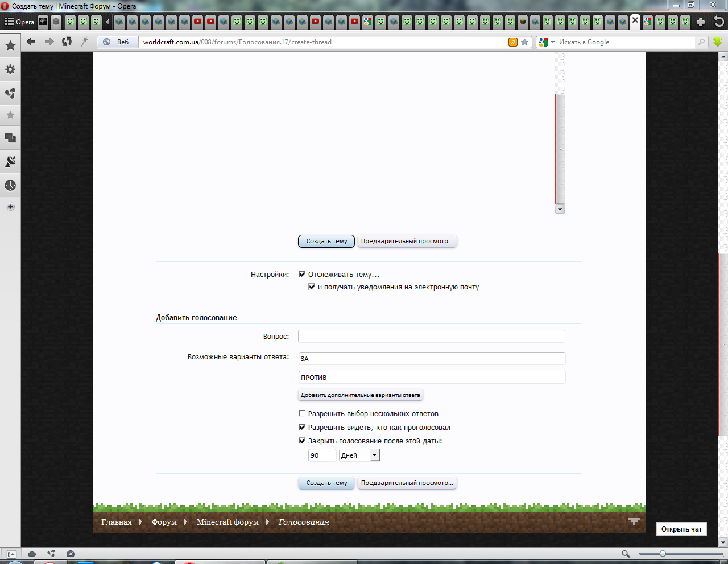Click the Настройки: label
The width and height of the screenshot is (728, 564).
click(270, 275)
